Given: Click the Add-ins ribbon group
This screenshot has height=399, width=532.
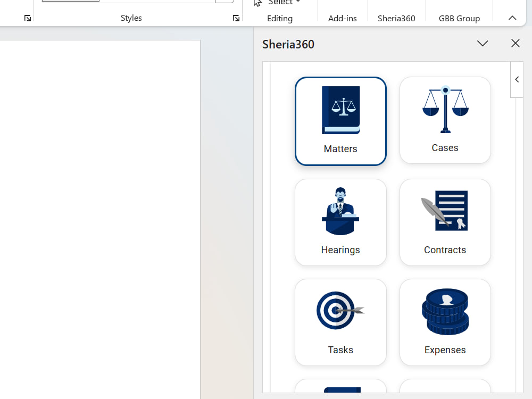Looking at the screenshot, I should pos(342,18).
